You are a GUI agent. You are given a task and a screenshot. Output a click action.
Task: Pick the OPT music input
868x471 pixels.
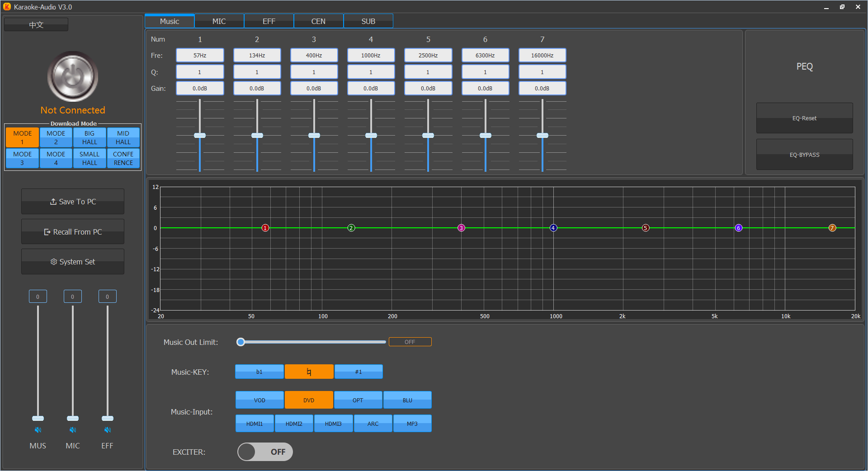[358, 400]
